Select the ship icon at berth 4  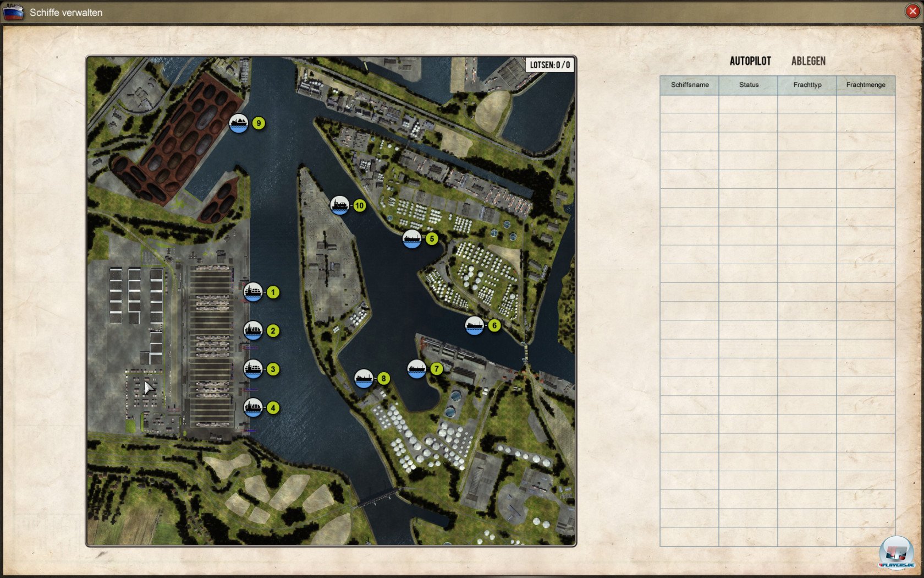[253, 408]
